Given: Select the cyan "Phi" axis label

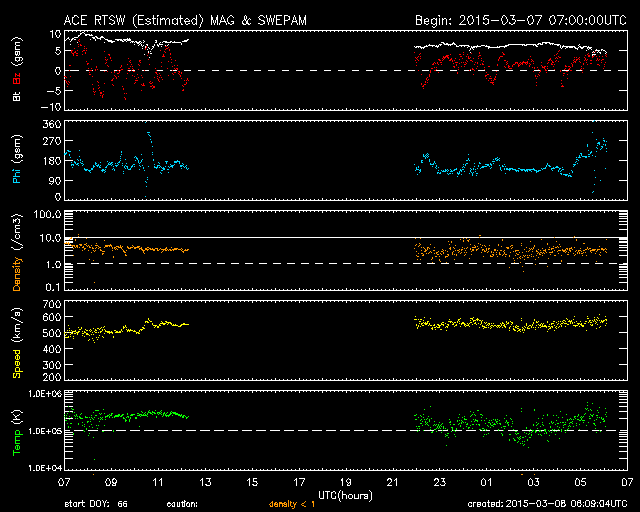Looking at the screenshot, I should pos(16,174).
